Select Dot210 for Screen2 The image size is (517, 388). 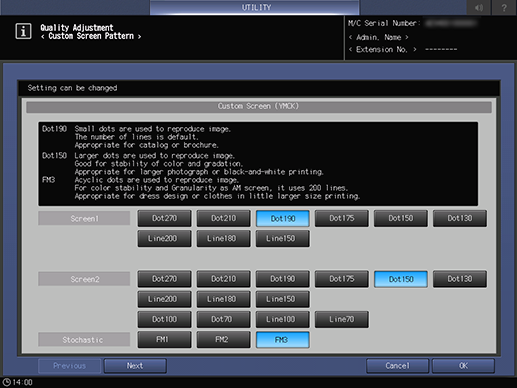(223, 279)
